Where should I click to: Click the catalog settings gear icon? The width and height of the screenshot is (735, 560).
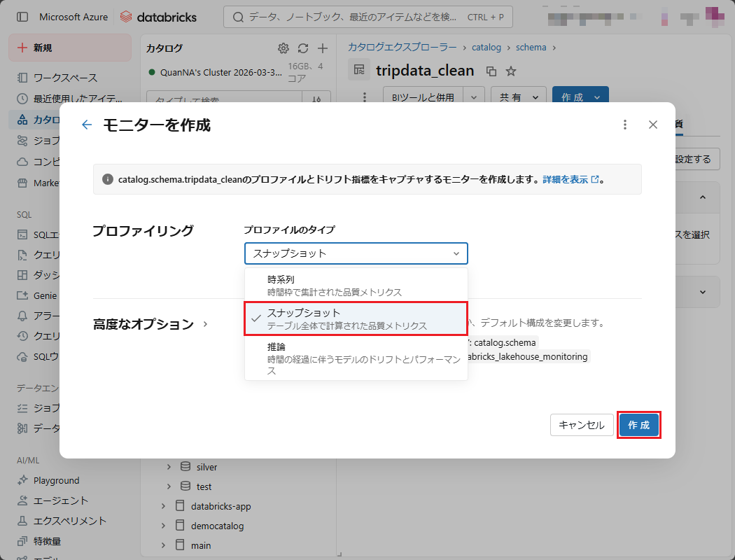[x=283, y=48]
